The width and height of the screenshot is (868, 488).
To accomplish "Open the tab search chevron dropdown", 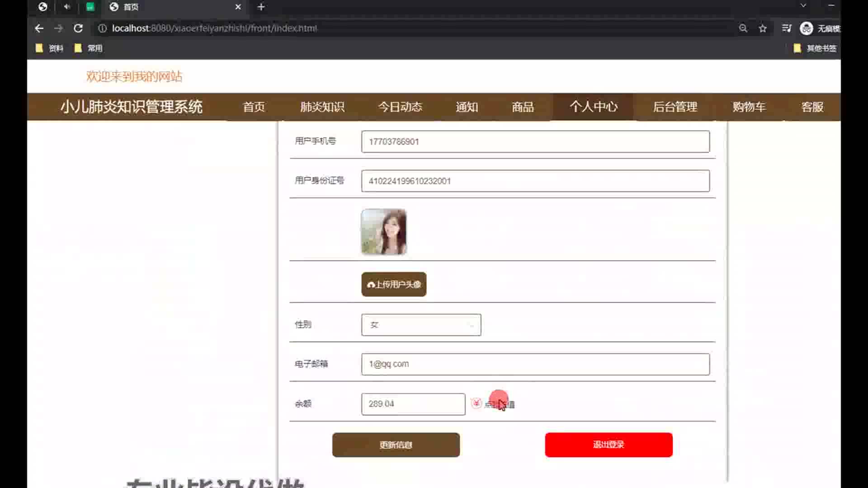I will tap(803, 6).
